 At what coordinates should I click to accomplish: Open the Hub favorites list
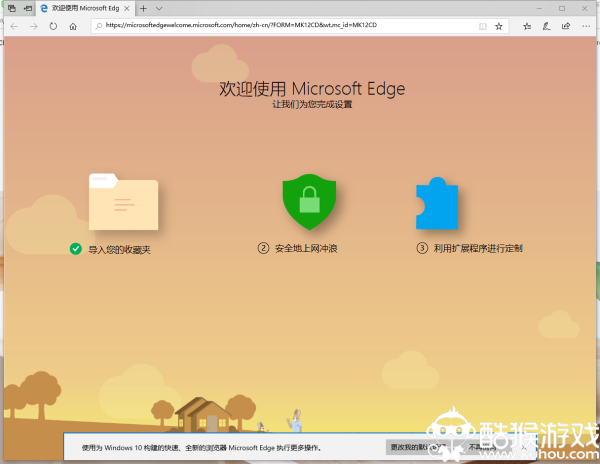(x=527, y=26)
